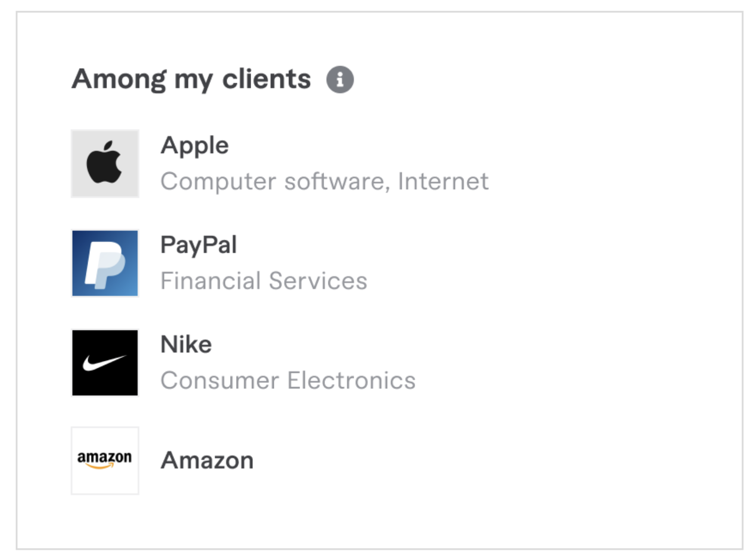Click the Nike client name
The image size is (755, 560).
click(x=186, y=345)
